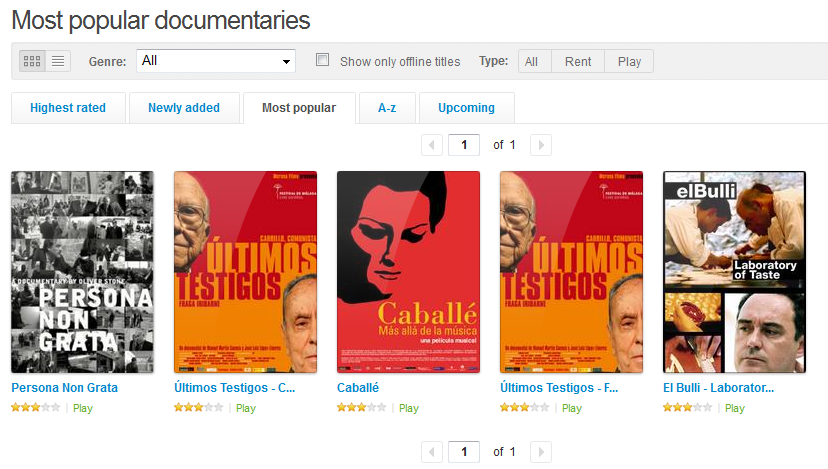
Task: Go to previous page arrow at top
Action: [x=432, y=145]
